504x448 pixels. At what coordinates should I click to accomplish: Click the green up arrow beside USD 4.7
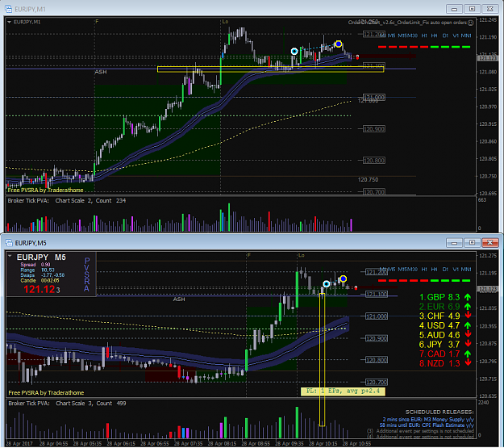tap(468, 325)
